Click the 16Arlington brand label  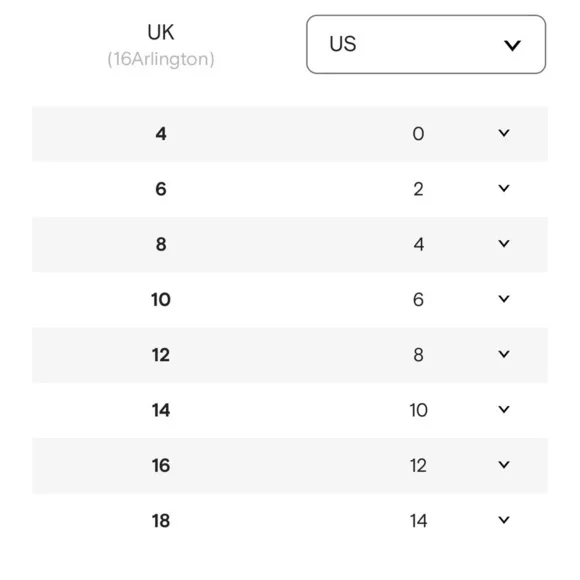[x=161, y=59]
